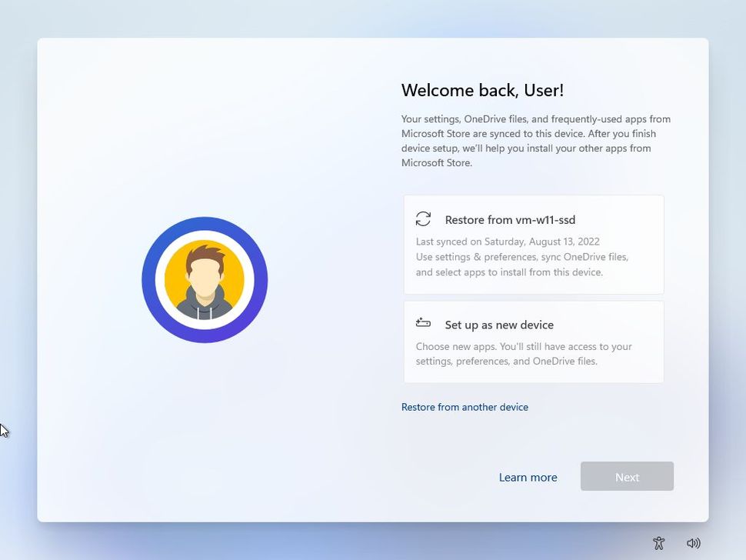746x560 pixels.
Task: Click the circular user avatar picture
Action: pos(205,279)
